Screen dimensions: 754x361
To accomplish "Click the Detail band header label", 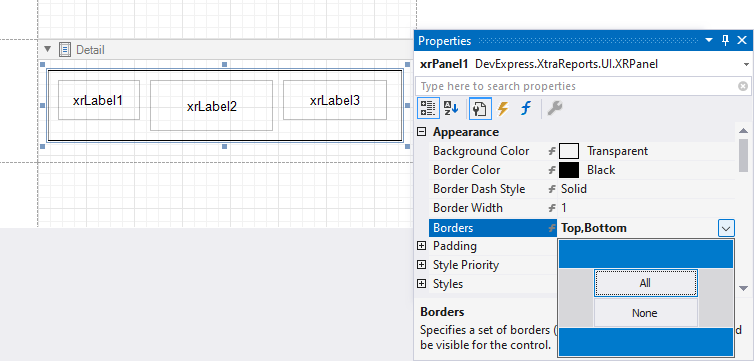I will pos(90,50).
